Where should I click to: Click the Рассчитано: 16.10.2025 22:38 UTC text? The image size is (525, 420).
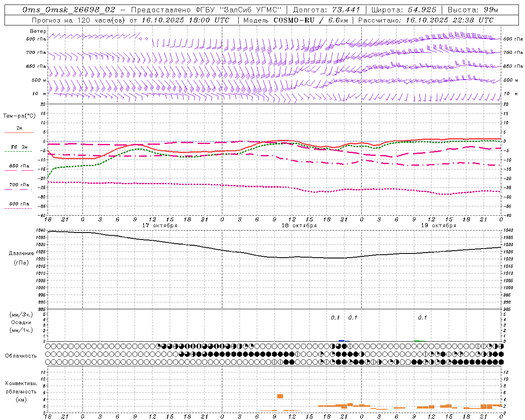[x=426, y=20]
